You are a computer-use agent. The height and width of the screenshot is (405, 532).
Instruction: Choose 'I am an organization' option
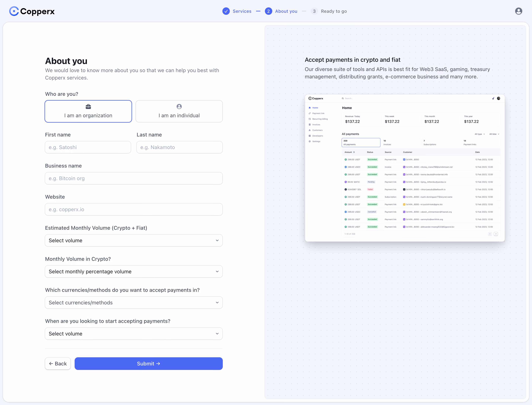click(88, 111)
